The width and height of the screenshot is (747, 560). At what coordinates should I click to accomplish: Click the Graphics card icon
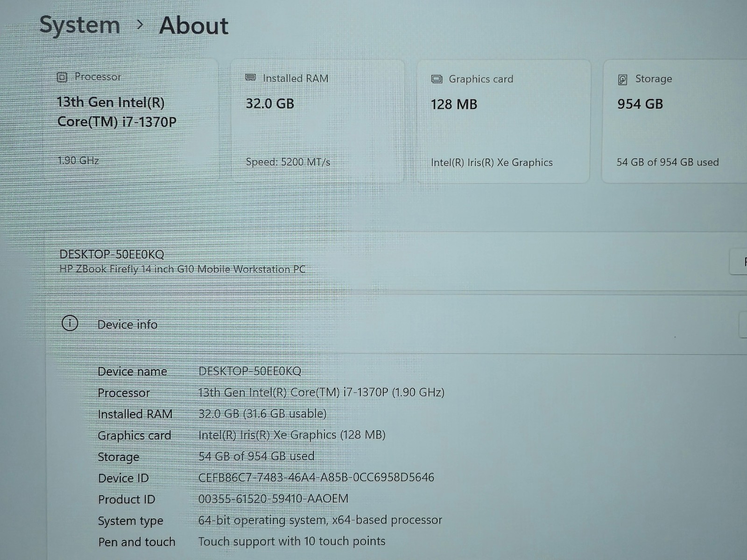click(x=437, y=79)
